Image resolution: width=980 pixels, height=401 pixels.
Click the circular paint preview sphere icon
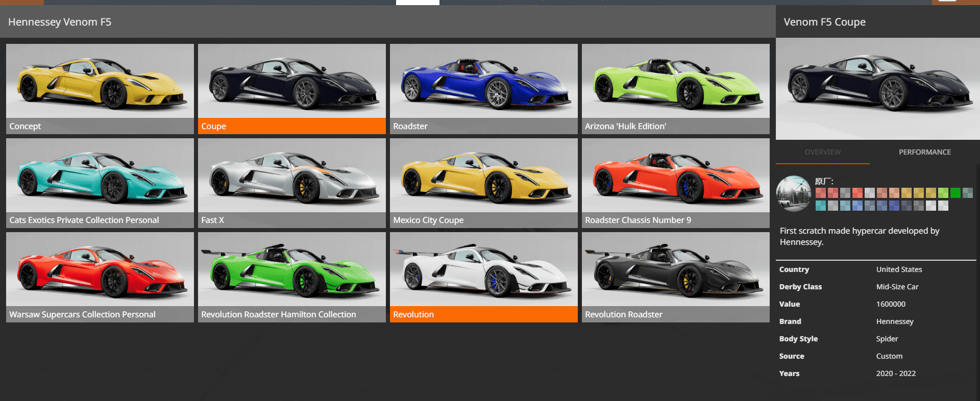[793, 193]
